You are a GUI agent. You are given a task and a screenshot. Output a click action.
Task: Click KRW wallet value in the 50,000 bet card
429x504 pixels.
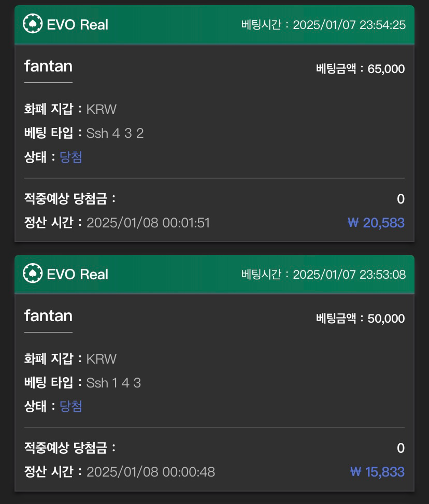(102, 358)
